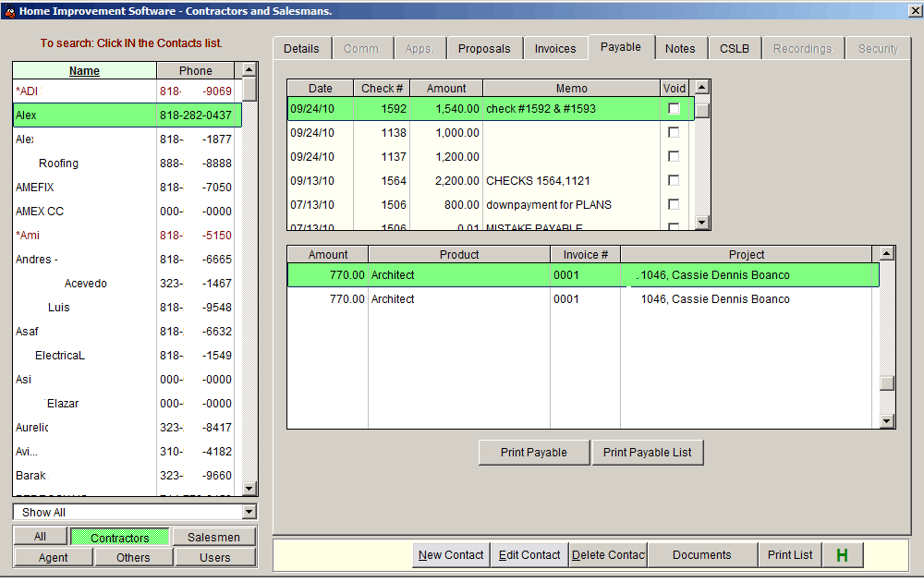924x582 pixels.
Task: Click the Phone column header
Action: tap(196, 71)
